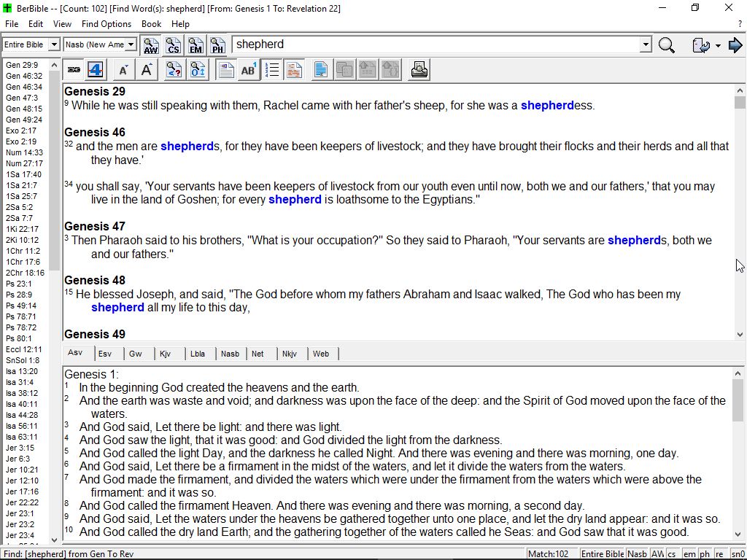Open the Entire Bible range dropdown
The image size is (747, 560).
point(54,44)
